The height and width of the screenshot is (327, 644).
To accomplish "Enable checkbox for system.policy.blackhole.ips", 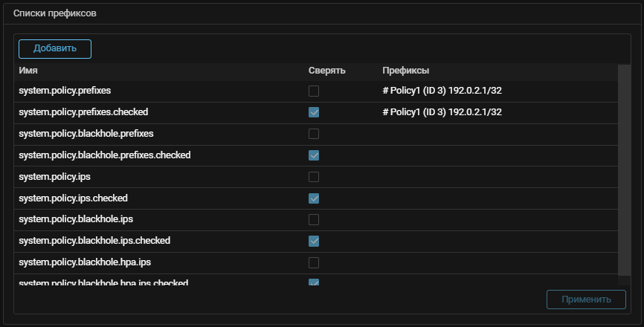I will point(314,219).
